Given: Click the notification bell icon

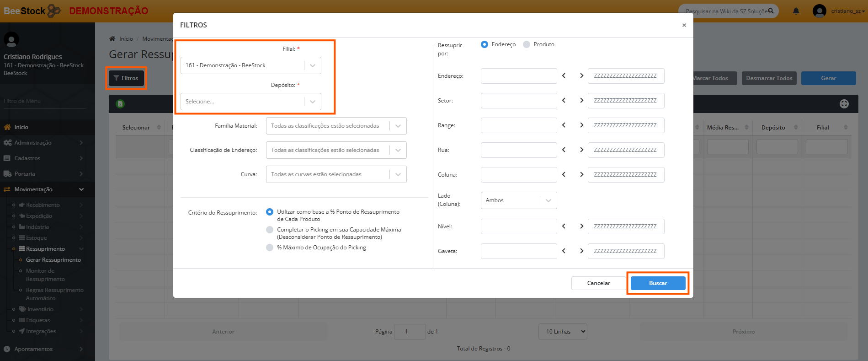Looking at the screenshot, I should [796, 11].
